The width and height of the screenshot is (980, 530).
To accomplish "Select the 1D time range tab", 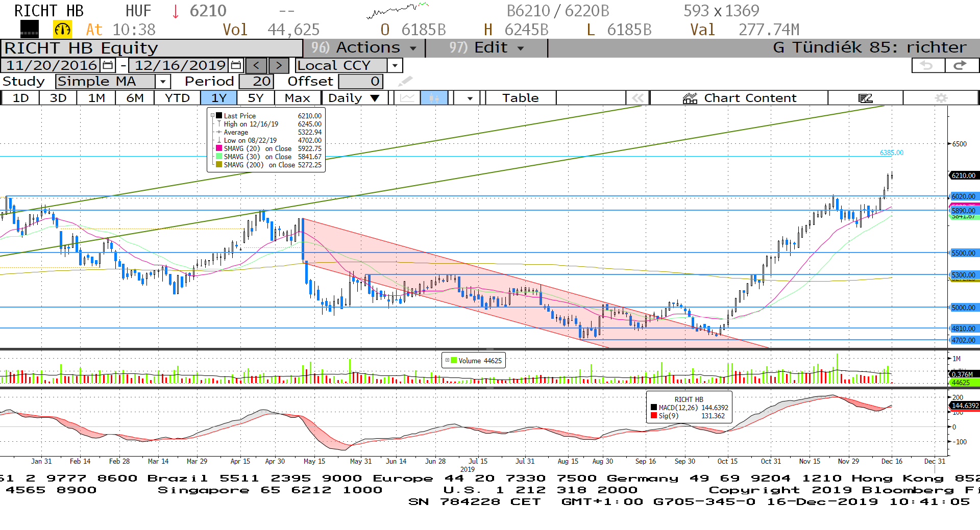I will pos(20,98).
